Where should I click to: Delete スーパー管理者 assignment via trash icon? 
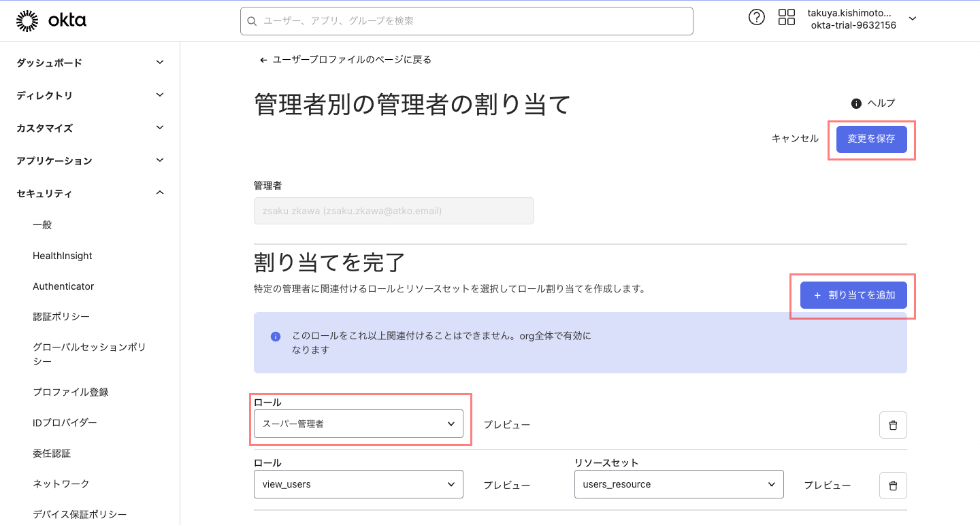893,424
